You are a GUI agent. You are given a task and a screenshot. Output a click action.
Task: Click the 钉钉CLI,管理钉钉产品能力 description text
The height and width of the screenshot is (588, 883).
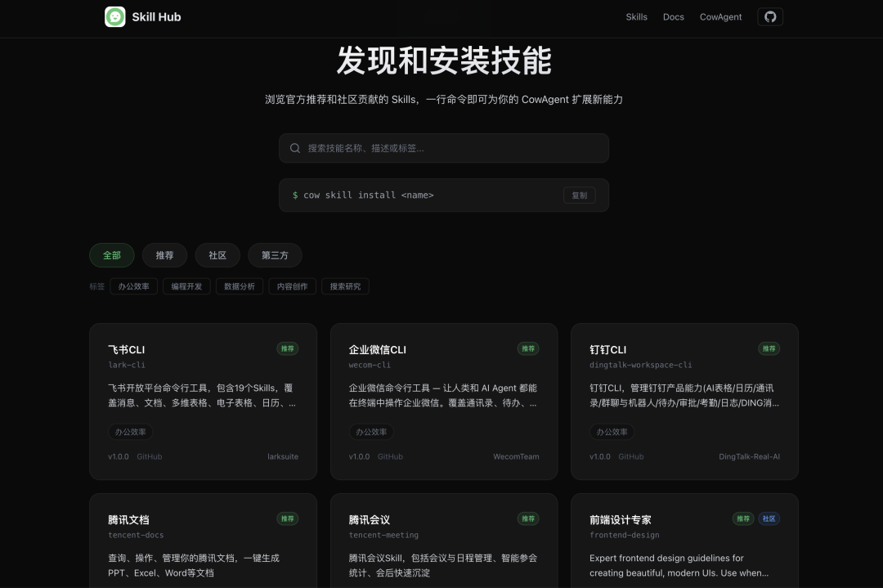coord(684,395)
